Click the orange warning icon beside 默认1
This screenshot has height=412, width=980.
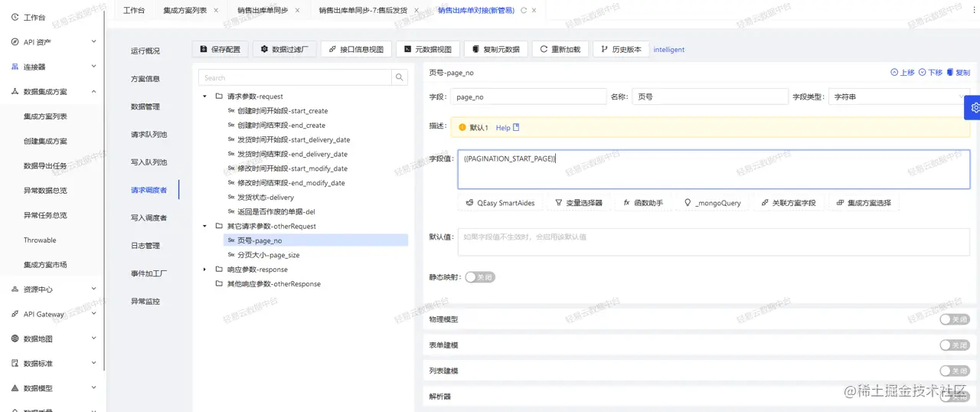click(x=462, y=127)
